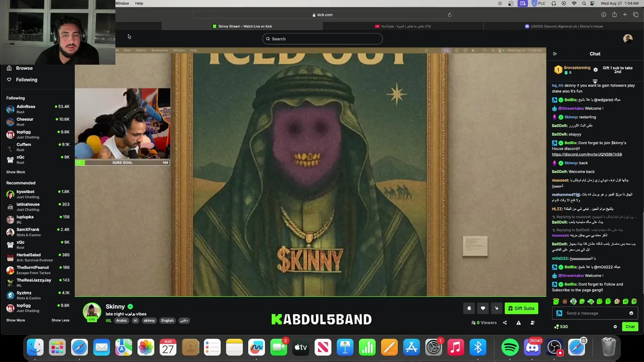Click the notification bell under the stream
Viewport: 644px width, 362px height.
point(469,308)
